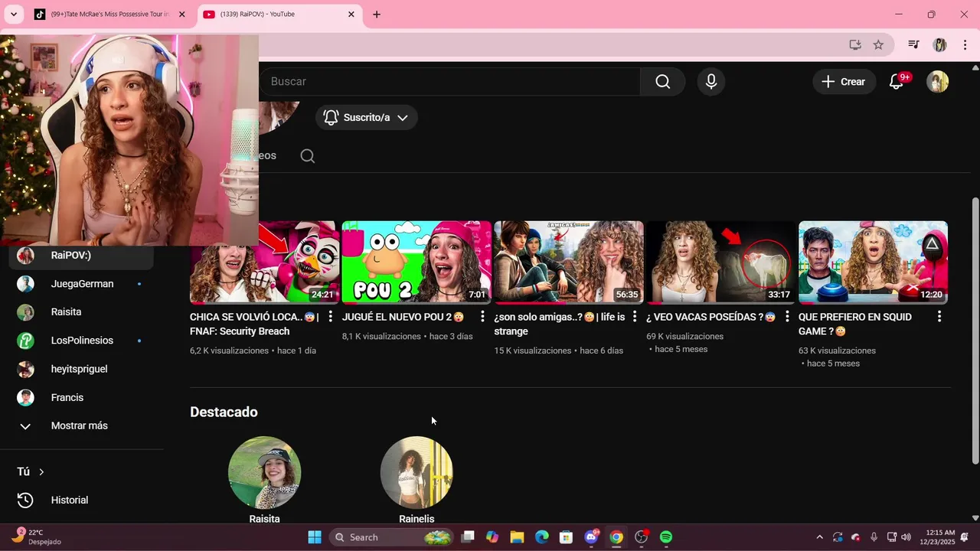Open options menu for SQUID GAME video
The height and width of the screenshot is (551, 980).
pyautogui.click(x=939, y=317)
